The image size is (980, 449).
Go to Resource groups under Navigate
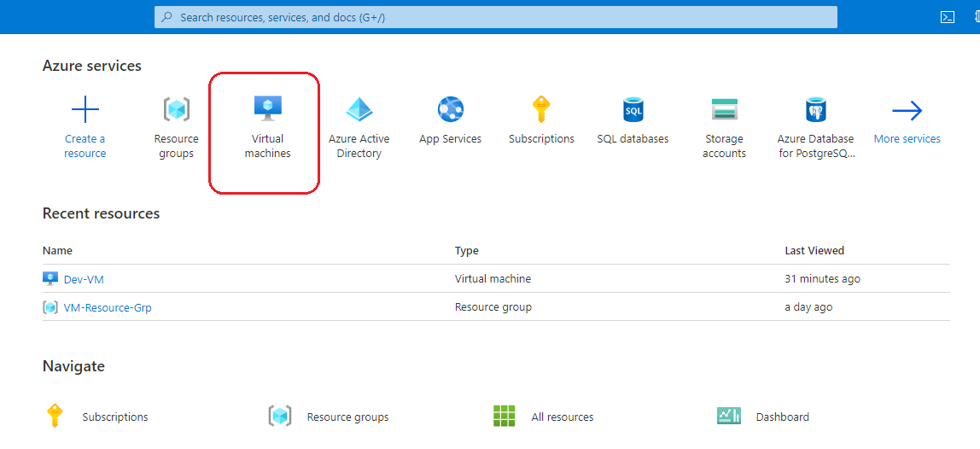click(x=347, y=417)
